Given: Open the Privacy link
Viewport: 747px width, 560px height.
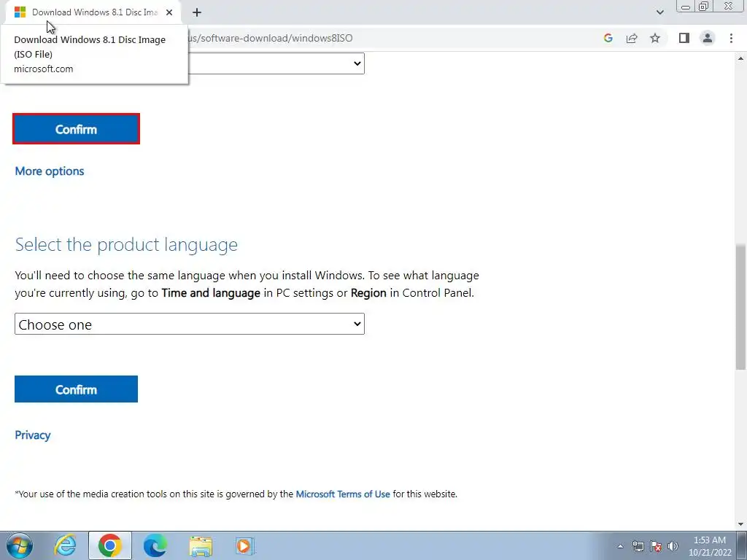Looking at the screenshot, I should 32,435.
